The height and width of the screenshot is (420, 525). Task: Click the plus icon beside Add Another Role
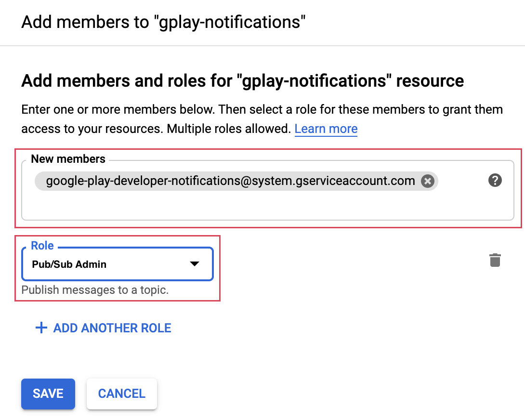(x=41, y=328)
